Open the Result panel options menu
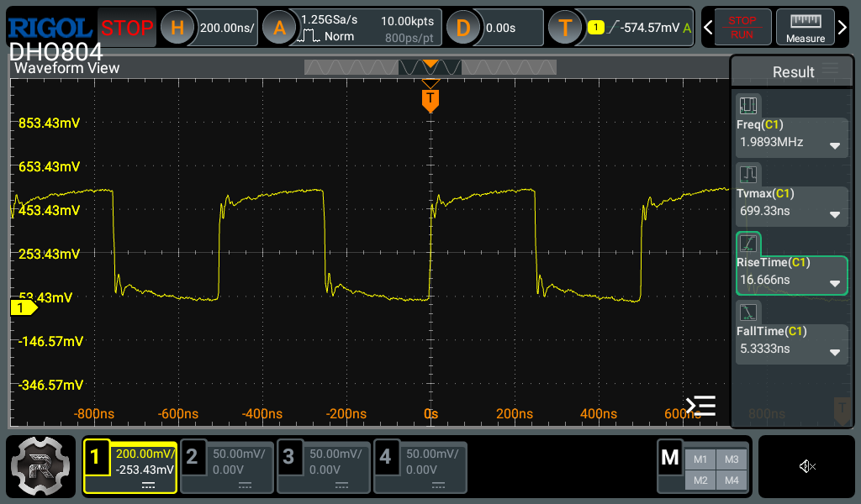861x504 pixels. (830, 69)
